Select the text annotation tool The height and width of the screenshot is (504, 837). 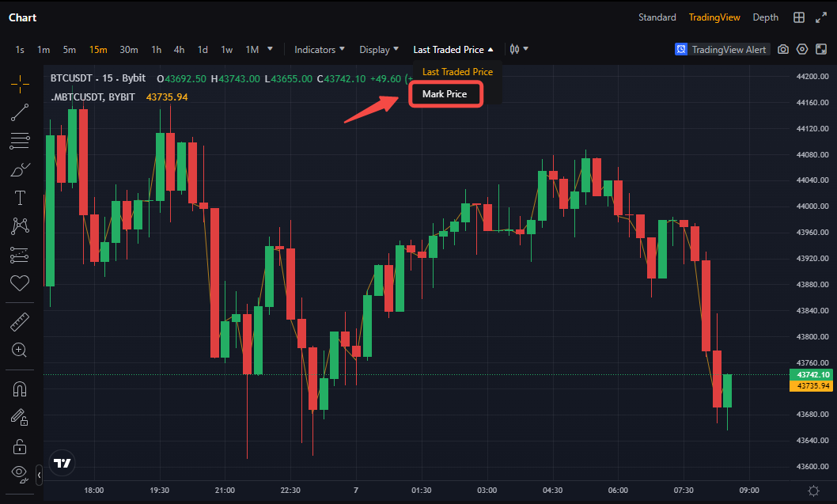click(21, 198)
